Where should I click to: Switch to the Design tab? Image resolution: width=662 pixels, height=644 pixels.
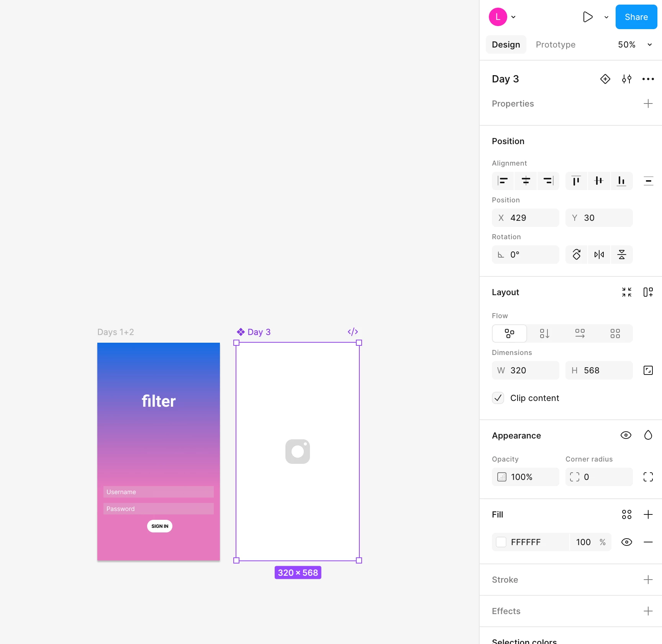click(x=506, y=44)
